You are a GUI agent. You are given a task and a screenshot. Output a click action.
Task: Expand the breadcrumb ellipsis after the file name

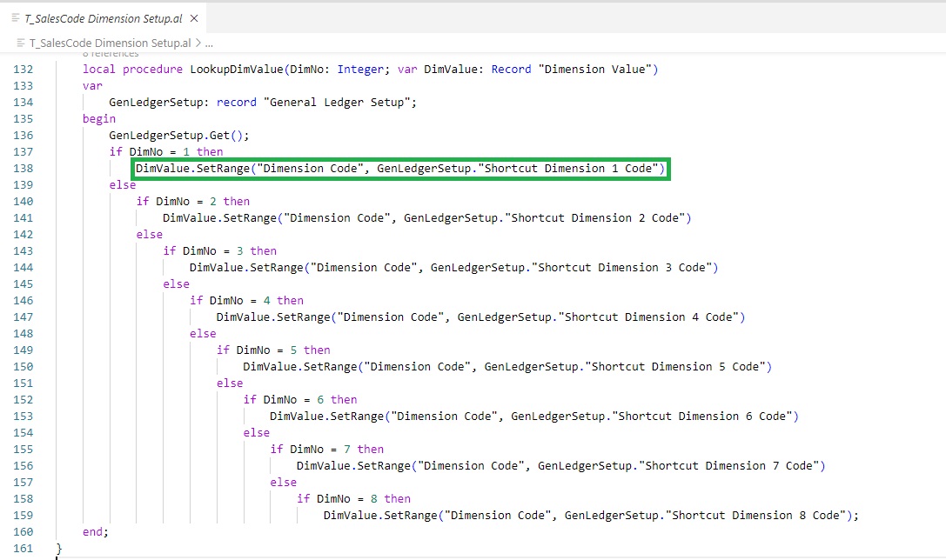point(209,43)
